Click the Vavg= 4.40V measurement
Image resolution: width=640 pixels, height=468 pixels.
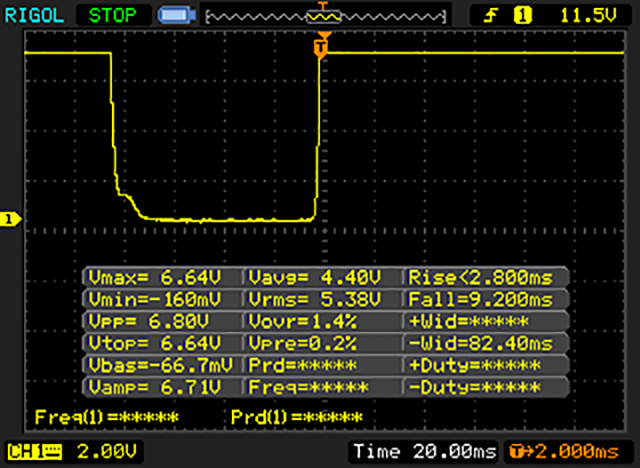click(x=315, y=278)
